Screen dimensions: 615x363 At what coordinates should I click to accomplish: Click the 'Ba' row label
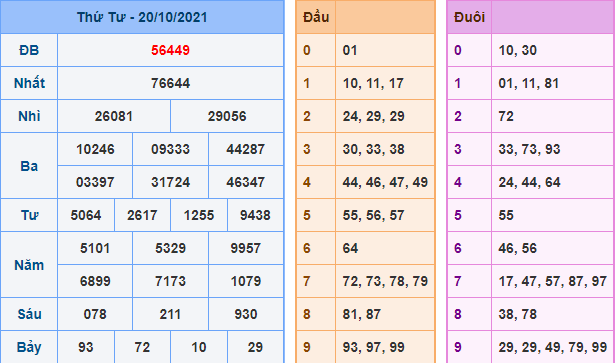coord(29,166)
